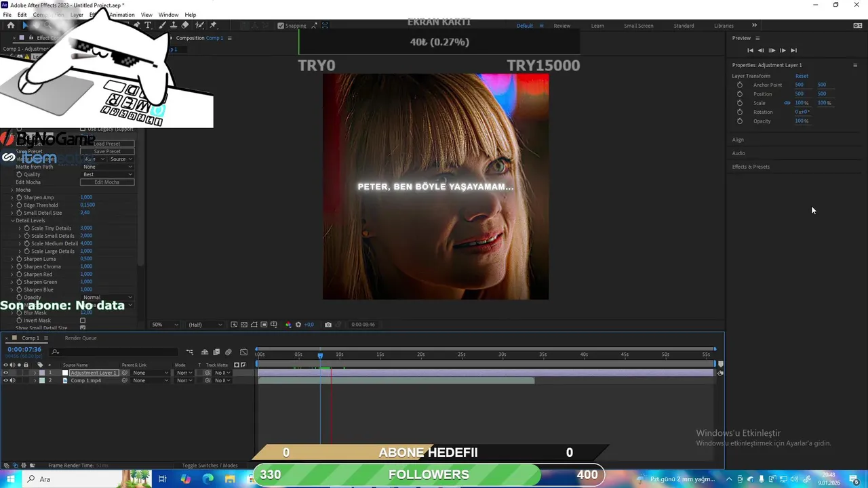Select the Clone Stamp tool
Image resolution: width=868 pixels, height=488 pixels.
pyautogui.click(x=173, y=25)
